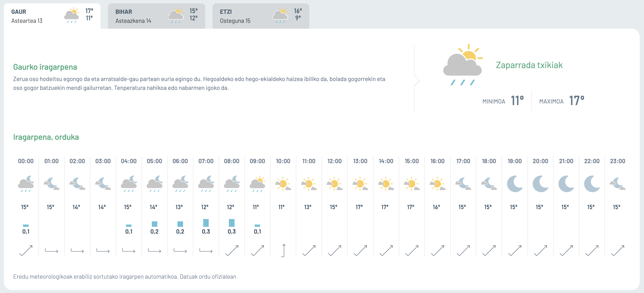Click the cloudy moon icon at 23:00
Image resolution: width=644 pixels, height=293 pixels.
click(x=617, y=184)
